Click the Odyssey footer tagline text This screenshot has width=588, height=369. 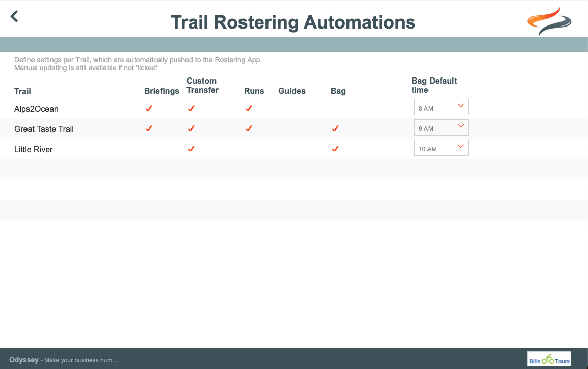click(64, 360)
